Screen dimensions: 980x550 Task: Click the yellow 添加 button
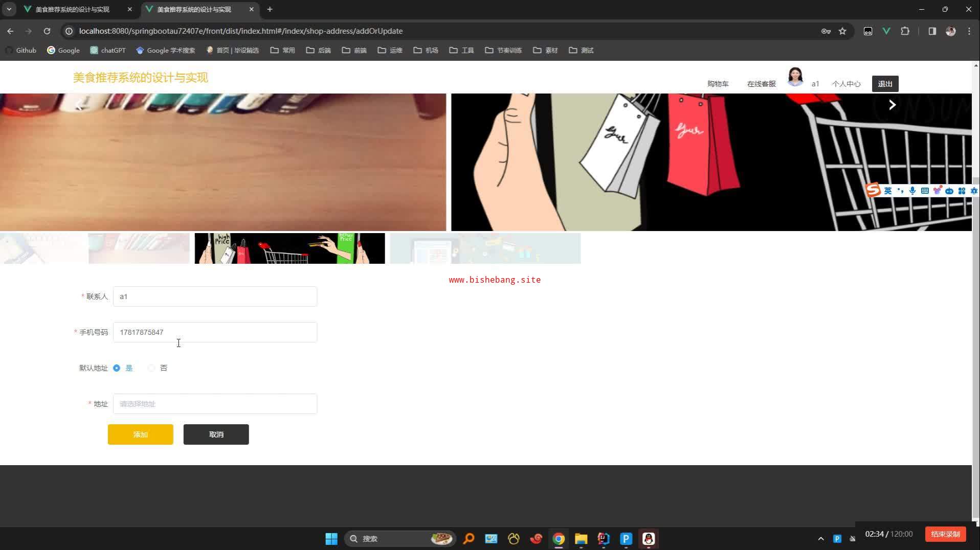(x=141, y=434)
